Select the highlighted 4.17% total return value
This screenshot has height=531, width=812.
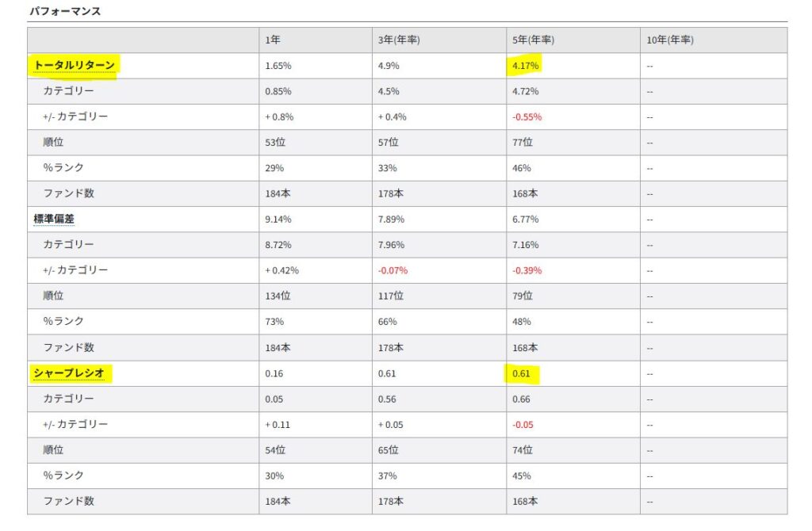tap(525, 66)
